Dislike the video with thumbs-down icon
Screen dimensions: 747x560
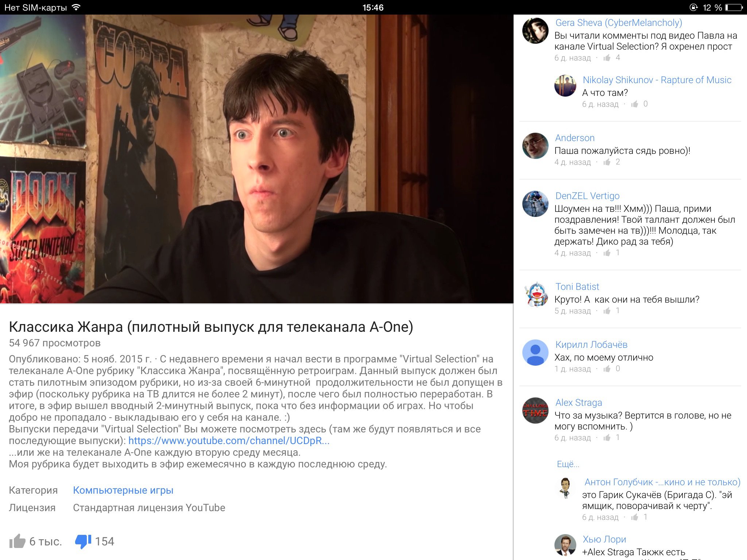tap(83, 541)
